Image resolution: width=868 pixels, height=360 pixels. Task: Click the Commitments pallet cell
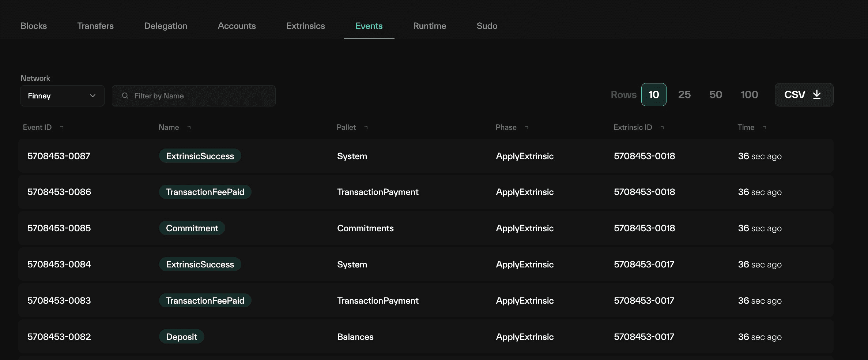[365, 228]
